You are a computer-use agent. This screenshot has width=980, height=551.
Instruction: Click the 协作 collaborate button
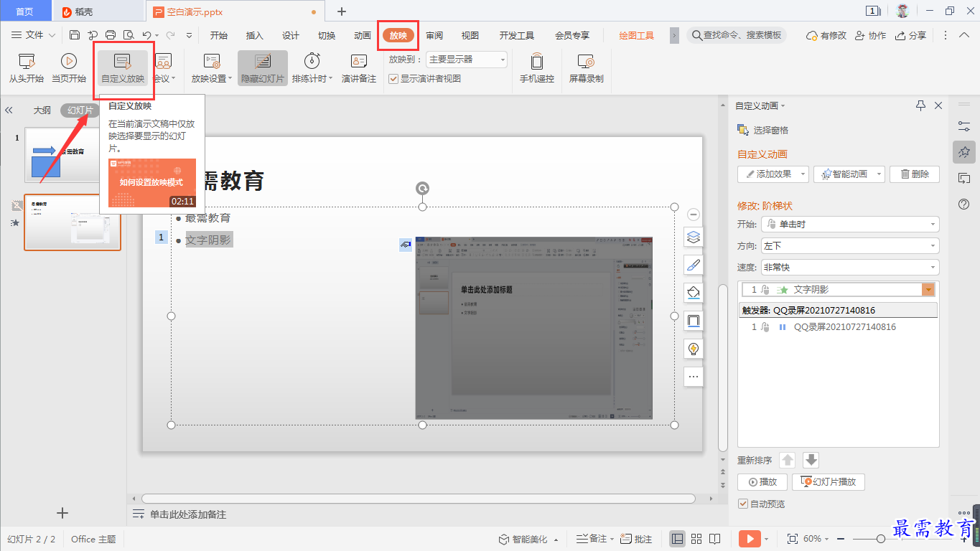(870, 35)
